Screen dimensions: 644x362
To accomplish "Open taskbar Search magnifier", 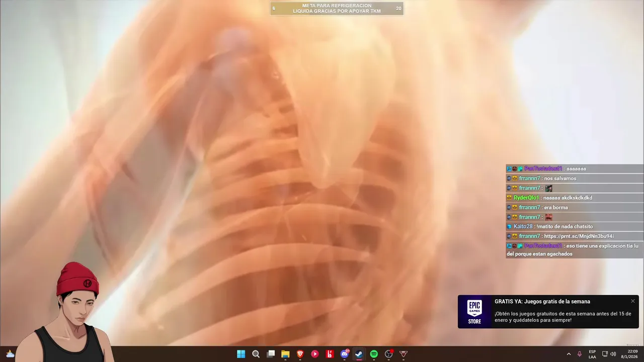I will point(256,354).
